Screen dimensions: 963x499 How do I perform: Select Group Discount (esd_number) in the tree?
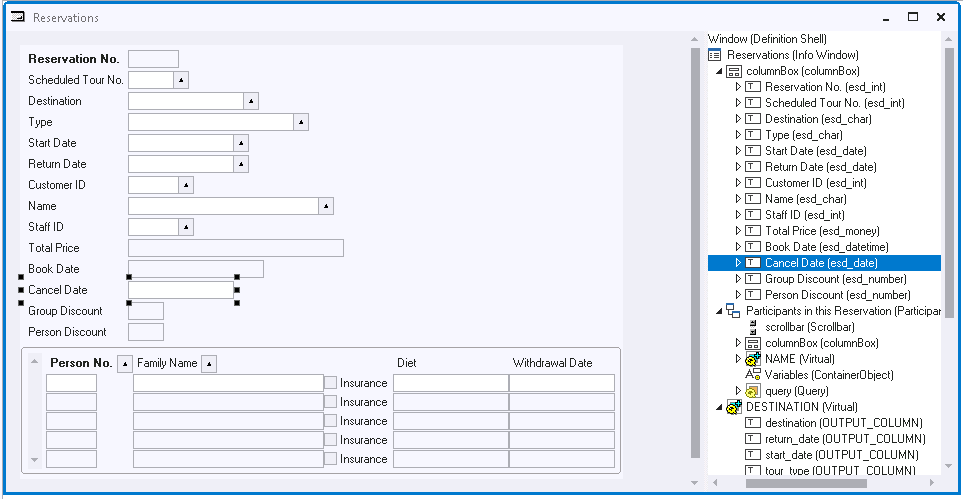[x=835, y=279]
